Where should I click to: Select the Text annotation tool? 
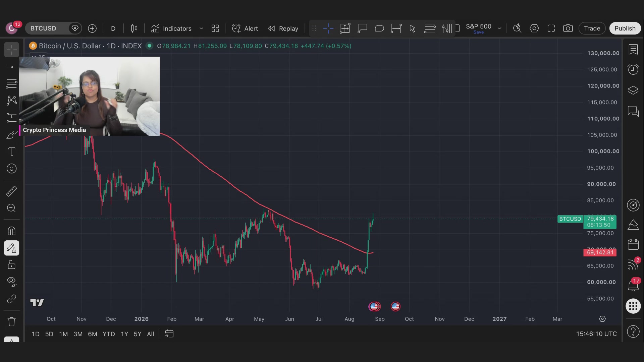click(x=12, y=152)
